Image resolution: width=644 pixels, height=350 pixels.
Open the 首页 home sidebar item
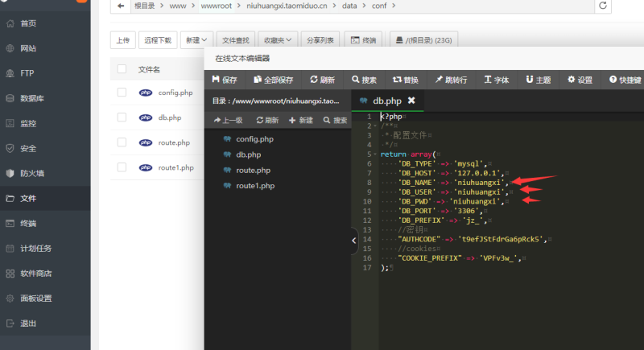[45, 23]
